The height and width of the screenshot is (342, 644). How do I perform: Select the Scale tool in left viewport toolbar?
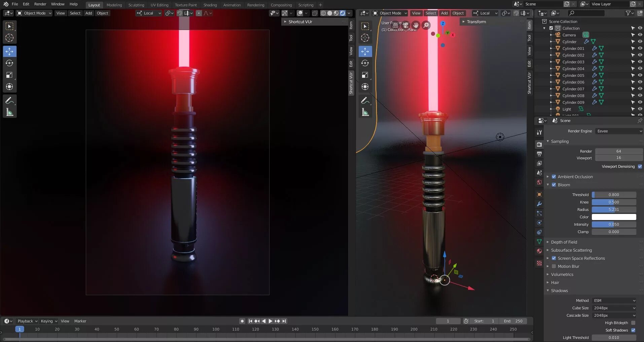pos(9,75)
